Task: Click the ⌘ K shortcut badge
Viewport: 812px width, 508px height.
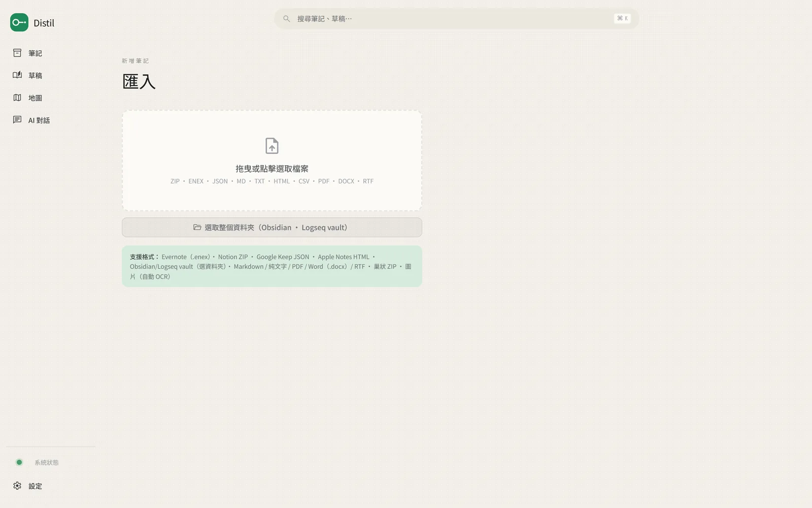Action: point(622,18)
